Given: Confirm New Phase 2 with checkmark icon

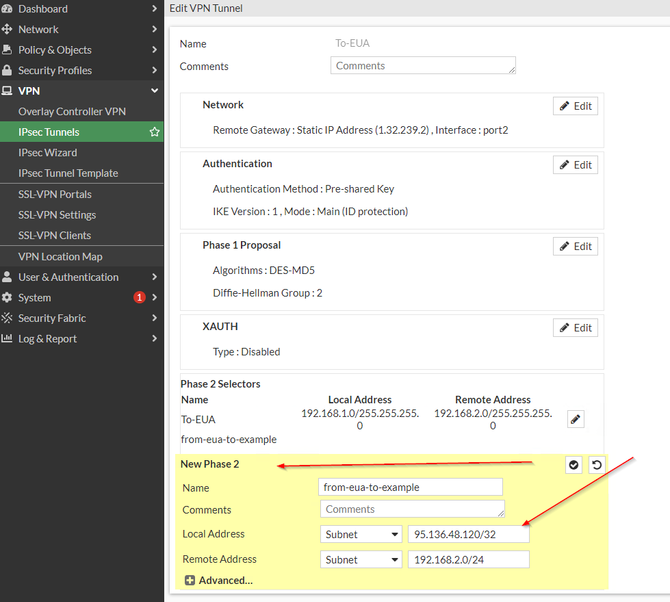Looking at the screenshot, I should [x=574, y=465].
